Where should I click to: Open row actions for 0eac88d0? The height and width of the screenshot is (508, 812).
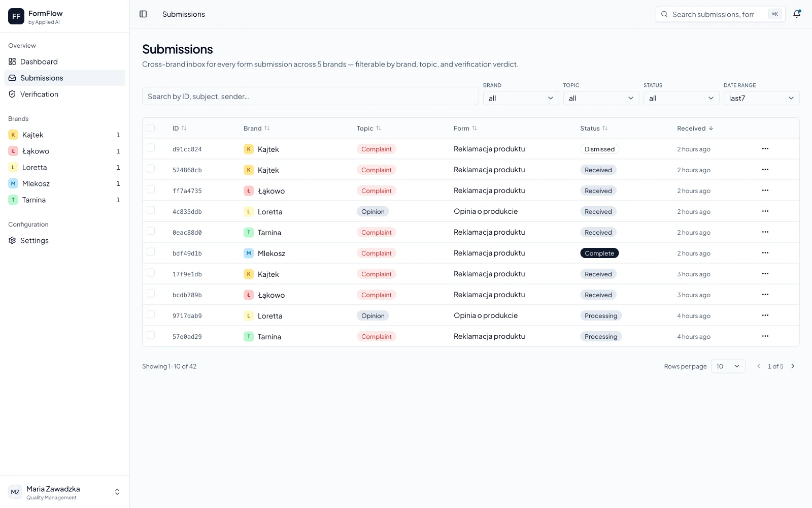(x=765, y=232)
